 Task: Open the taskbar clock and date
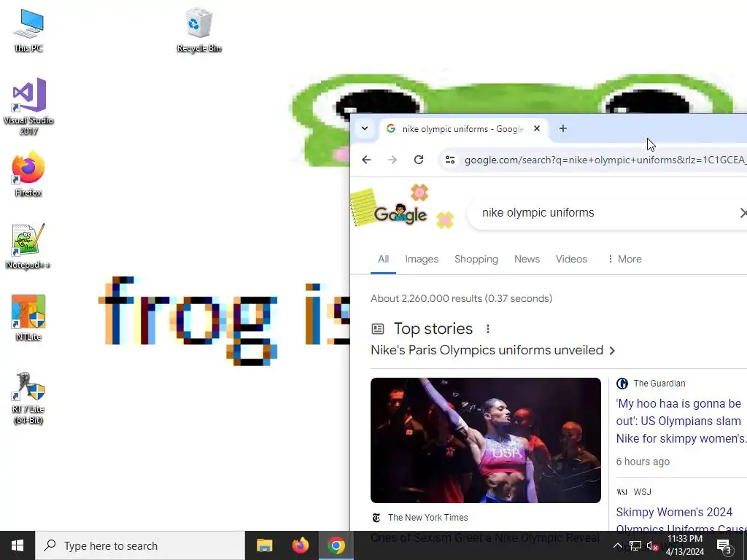[x=685, y=545]
